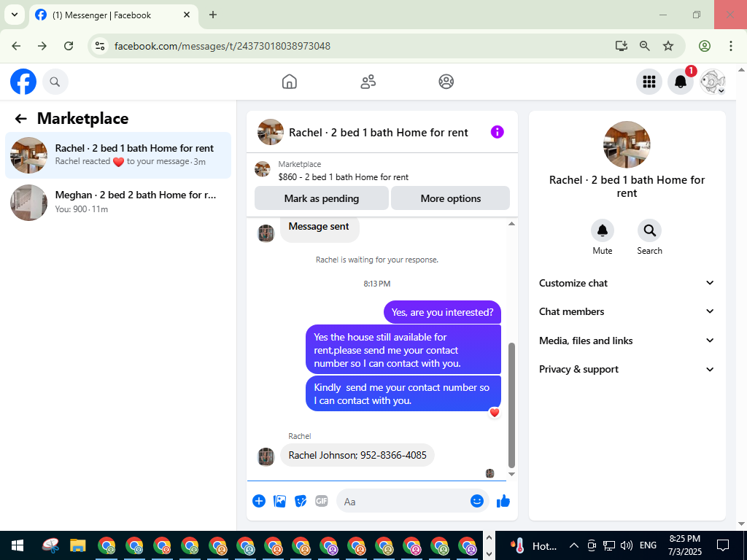The height and width of the screenshot is (560, 747).
Task: Click the chat scrollbar thumb
Action: (511, 405)
